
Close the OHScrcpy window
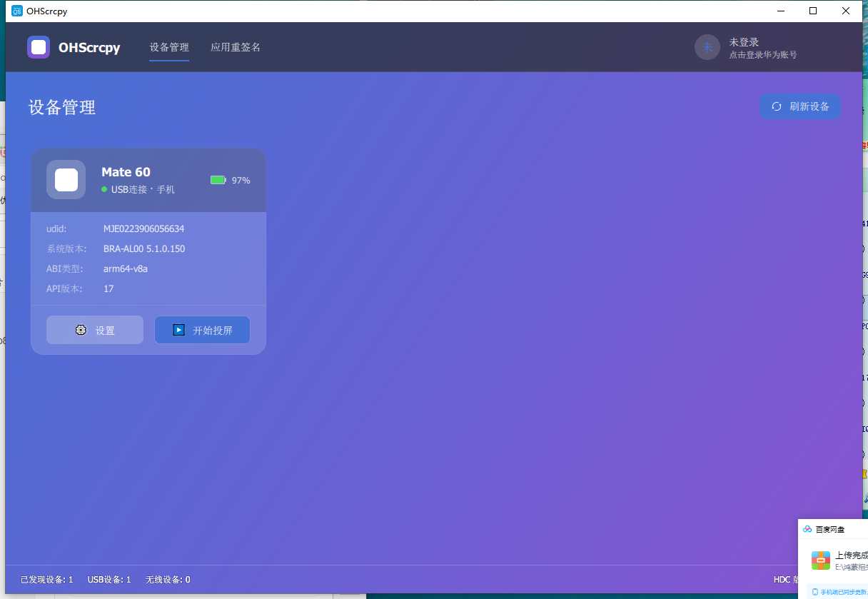tap(846, 11)
